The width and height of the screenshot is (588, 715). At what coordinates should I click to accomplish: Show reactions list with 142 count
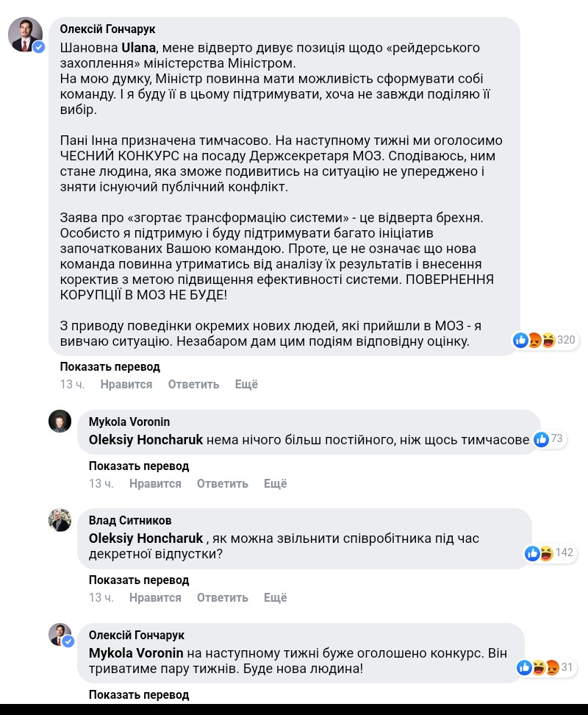pos(549,552)
